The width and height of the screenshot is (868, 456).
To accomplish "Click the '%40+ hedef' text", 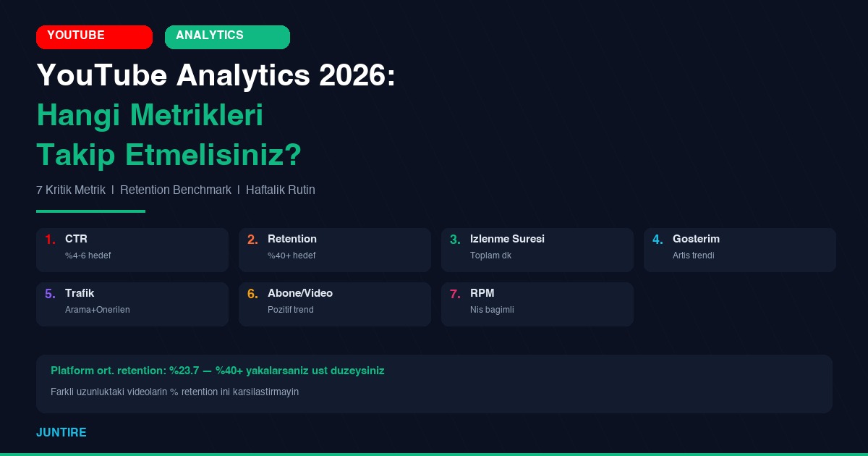I will (292, 256).
